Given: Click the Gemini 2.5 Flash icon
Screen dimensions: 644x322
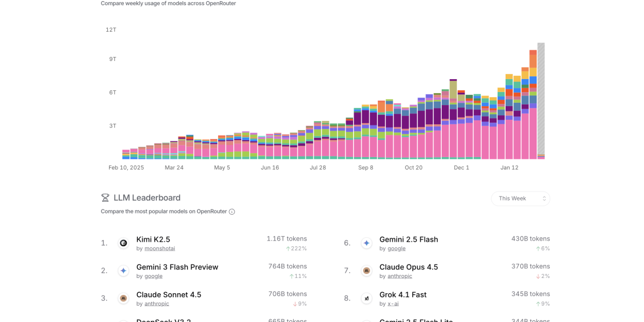Looking at the screenshot, I should click(x=367, y=243).
